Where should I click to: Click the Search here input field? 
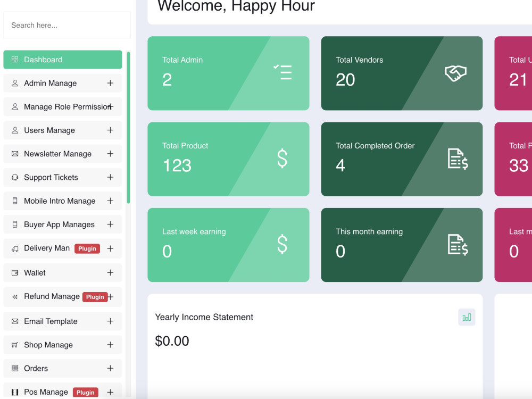pos(67,25)
